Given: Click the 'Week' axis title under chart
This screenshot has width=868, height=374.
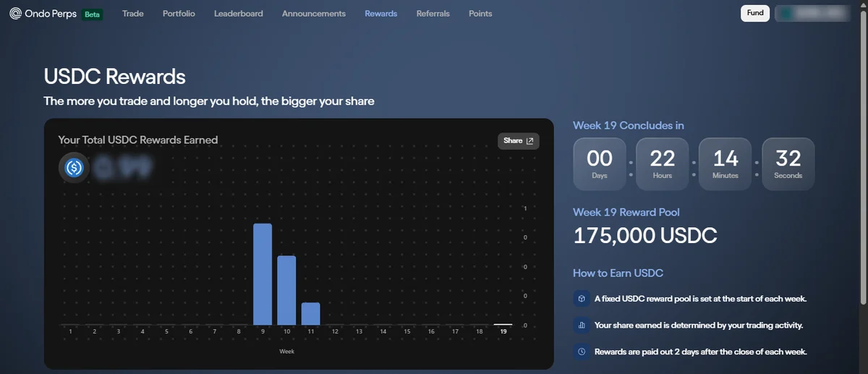Looking at the screenshot, I should 287,352.
